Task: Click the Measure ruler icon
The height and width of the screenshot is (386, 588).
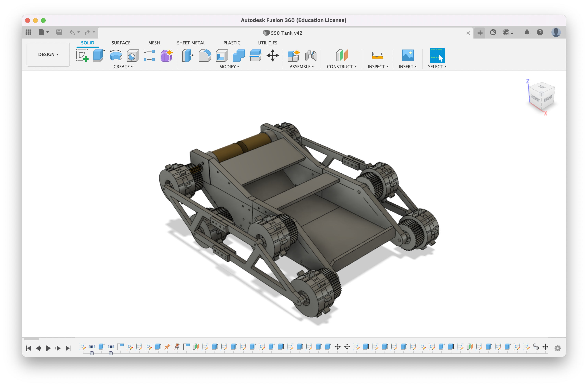Action: [x=377, y=55]
